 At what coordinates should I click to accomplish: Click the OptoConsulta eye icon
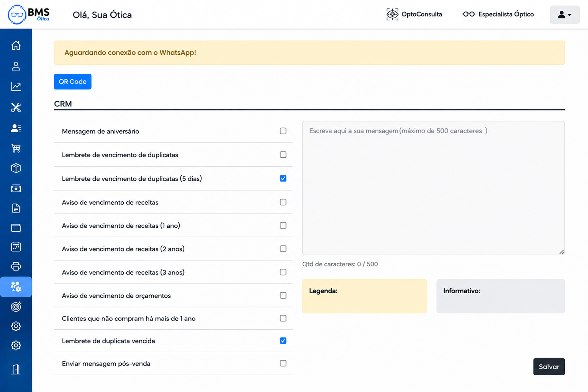[392, 15]
